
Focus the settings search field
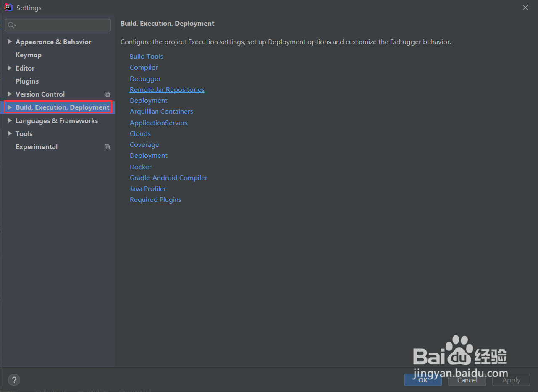[58, 25]
